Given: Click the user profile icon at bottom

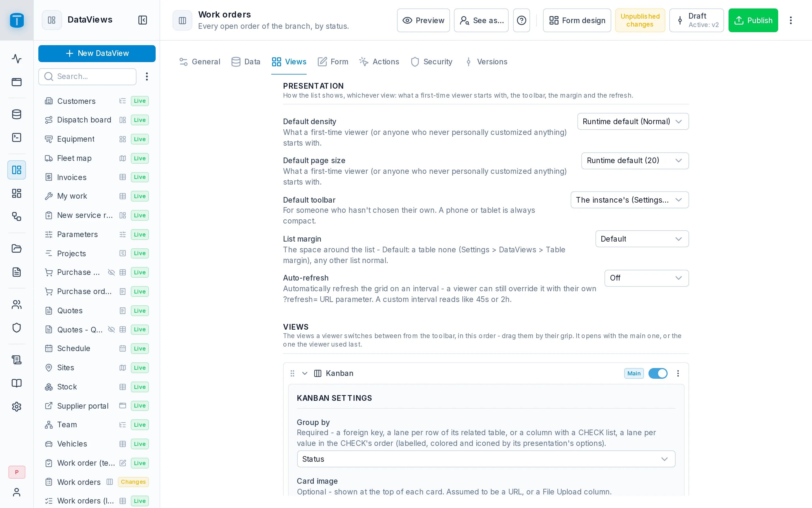Looking at the screenshot, I should tap(17, 492).
